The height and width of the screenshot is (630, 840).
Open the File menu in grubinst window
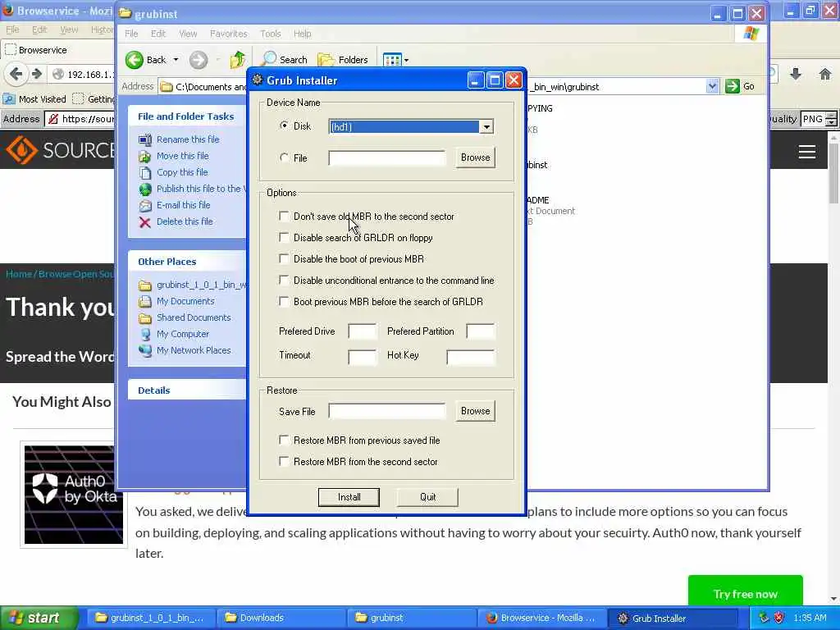click(131, 34)
